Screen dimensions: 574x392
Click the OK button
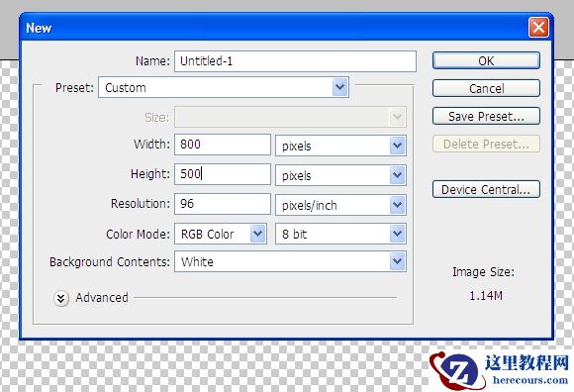pos(486,60)
